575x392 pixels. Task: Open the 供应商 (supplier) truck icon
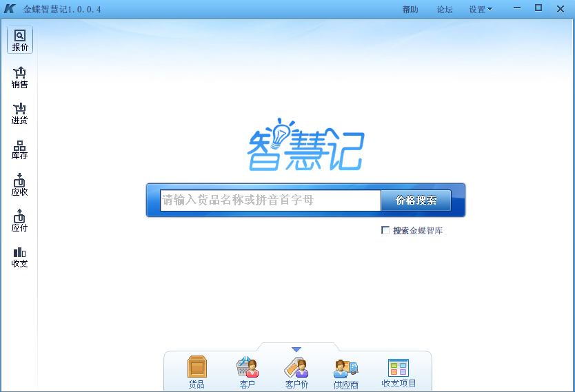point(346,373)
